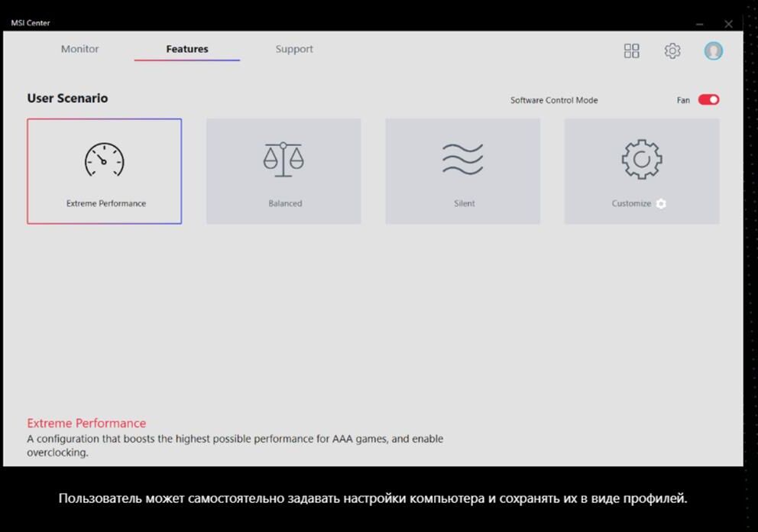Open the user profile avatar
This screenshot has height=532, width=758.
(713, 50)
